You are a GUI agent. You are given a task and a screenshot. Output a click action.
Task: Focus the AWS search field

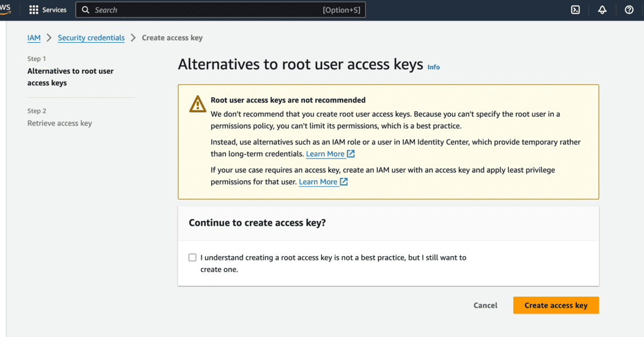(x=205, y=10)
